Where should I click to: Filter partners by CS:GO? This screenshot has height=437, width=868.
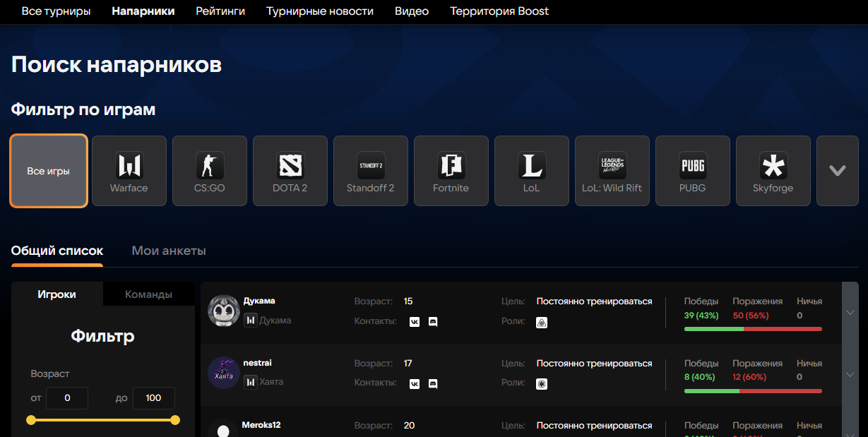tap(210, 171)
